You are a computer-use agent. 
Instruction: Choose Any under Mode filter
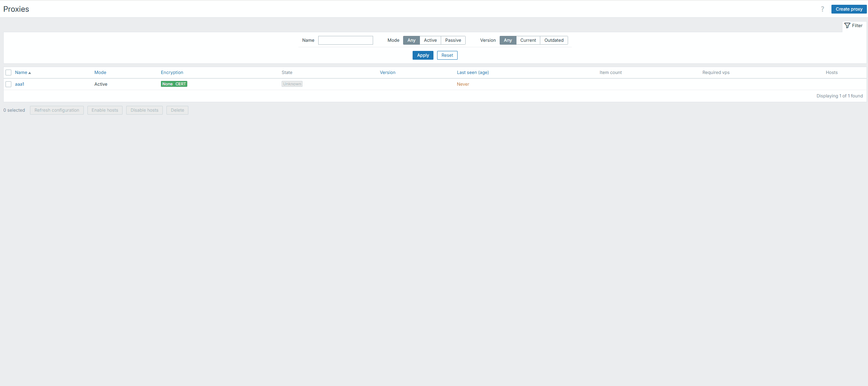click(411, 40)
